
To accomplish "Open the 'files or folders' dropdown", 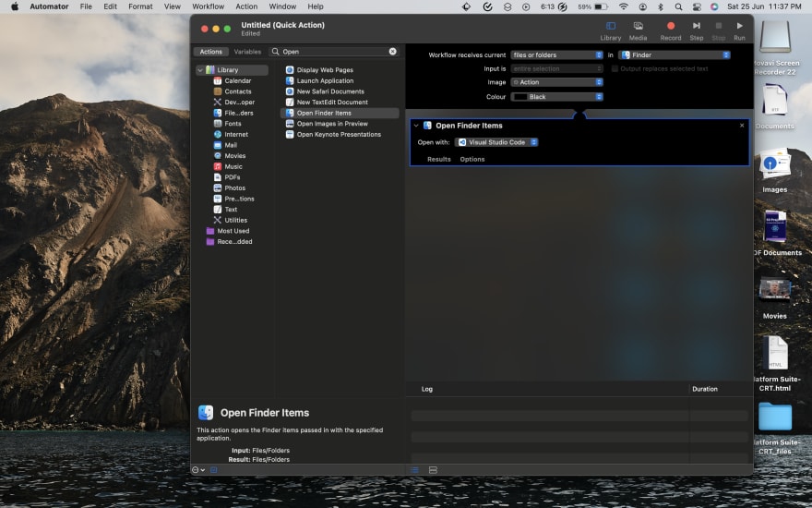I will click(x=556, y=54).
